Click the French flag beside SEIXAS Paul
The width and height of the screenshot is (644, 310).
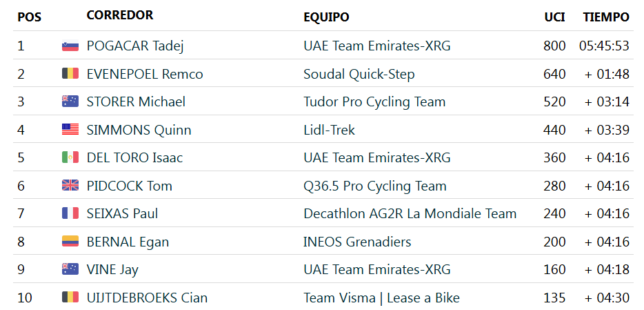[x=70, y=213]
